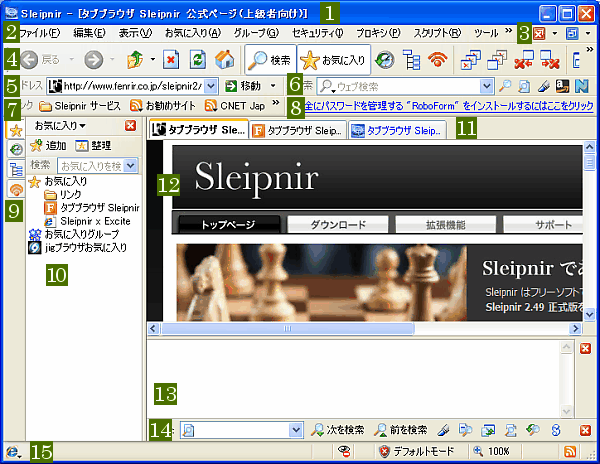Toggle the お気に入り favorites panel button
This screenshot has height=464, width=600.
point(334,60)
